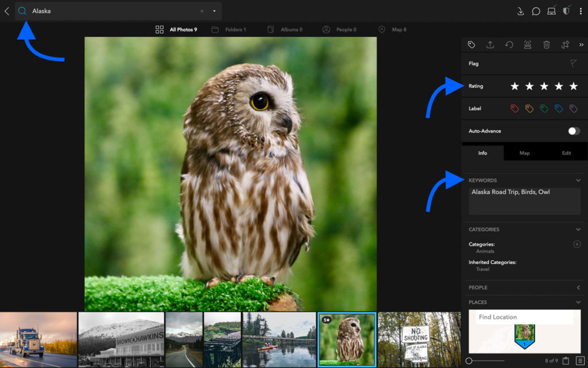Expand the People section
Viewport: 588px width, 368px height.
(x=578, y=287)
